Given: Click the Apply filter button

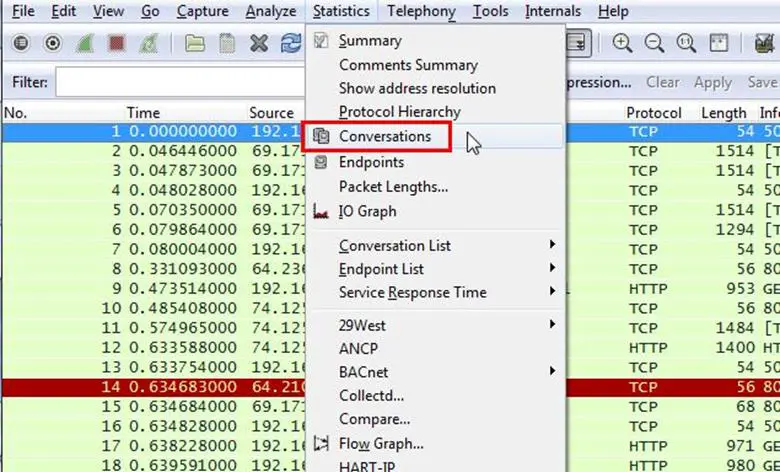Looking at the screenshot, I should (x=712, y=82).
